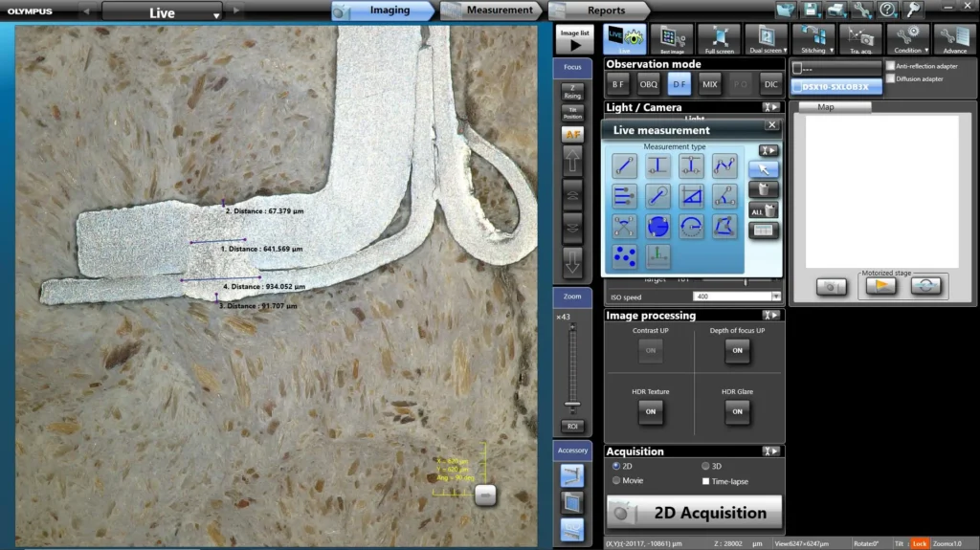Screen dimensions: 980x550
Task: Switch to the Reports tab
Action: pos(599,10)
